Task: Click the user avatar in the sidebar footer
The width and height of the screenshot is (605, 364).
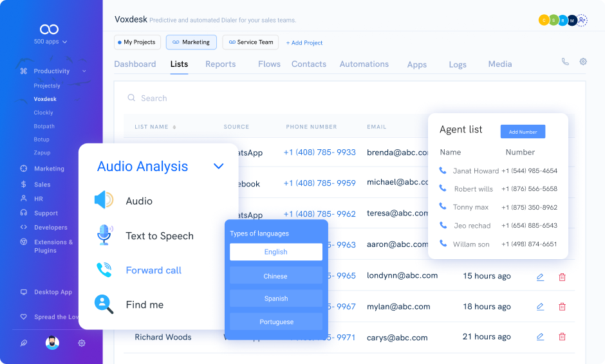Action: point(52,343)
